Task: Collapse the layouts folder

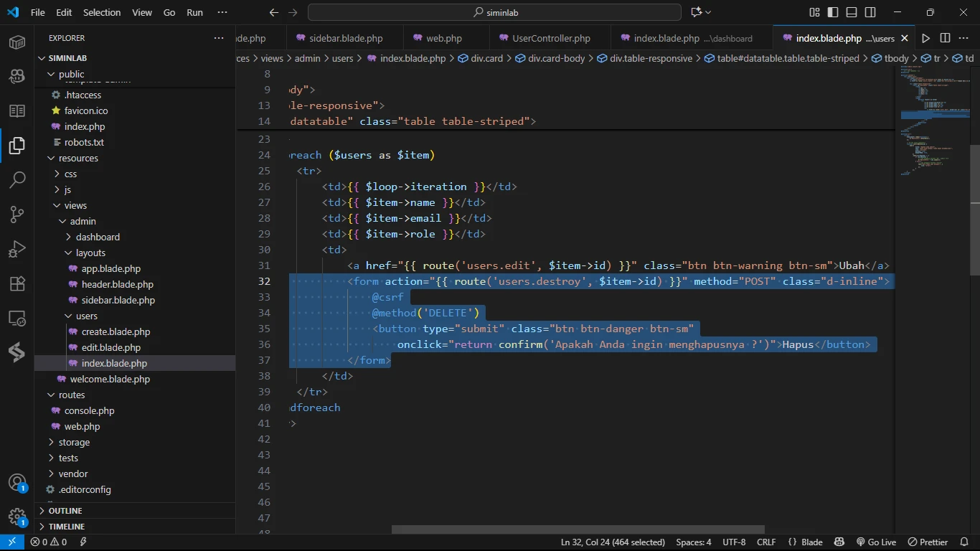Action: [90, 253]
